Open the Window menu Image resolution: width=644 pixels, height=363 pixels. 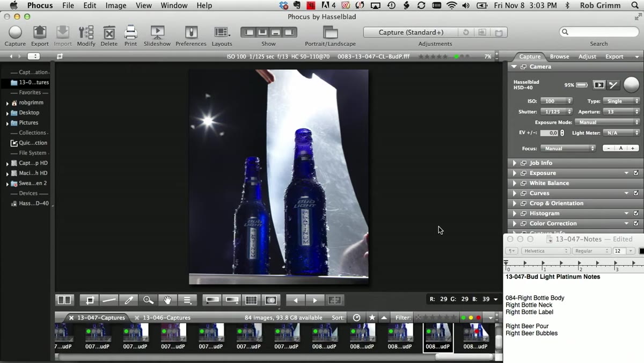pyautogui.click(x=174, y=5)
